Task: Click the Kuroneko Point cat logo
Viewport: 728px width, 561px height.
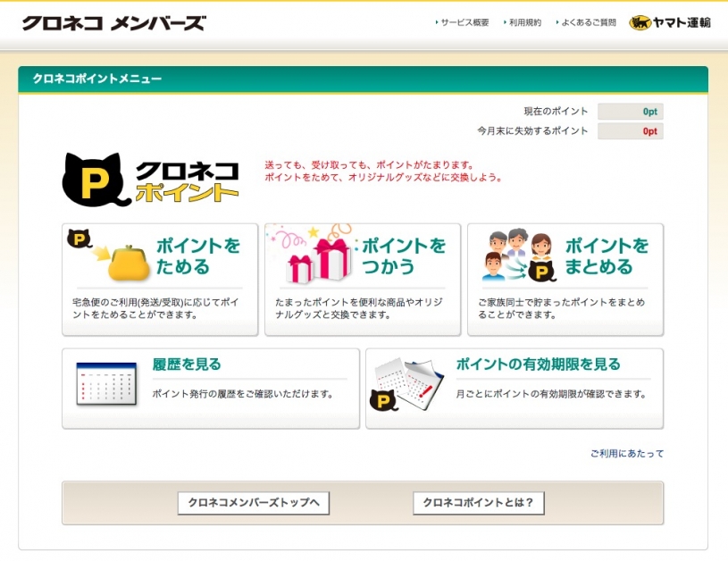Action: 150,180
